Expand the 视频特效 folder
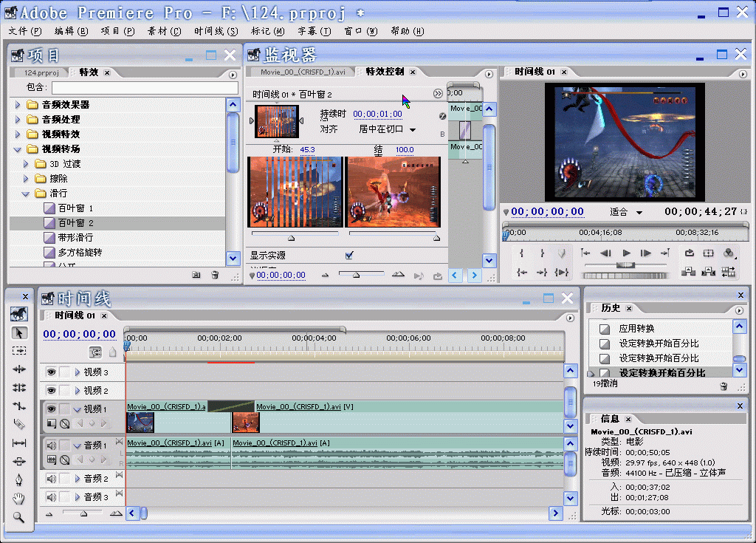The height and width of the screenshot is (543, 756). click(18, 134)
